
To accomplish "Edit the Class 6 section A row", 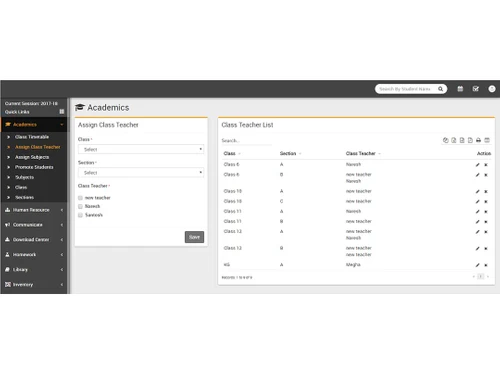I will [x=477, y=165].
